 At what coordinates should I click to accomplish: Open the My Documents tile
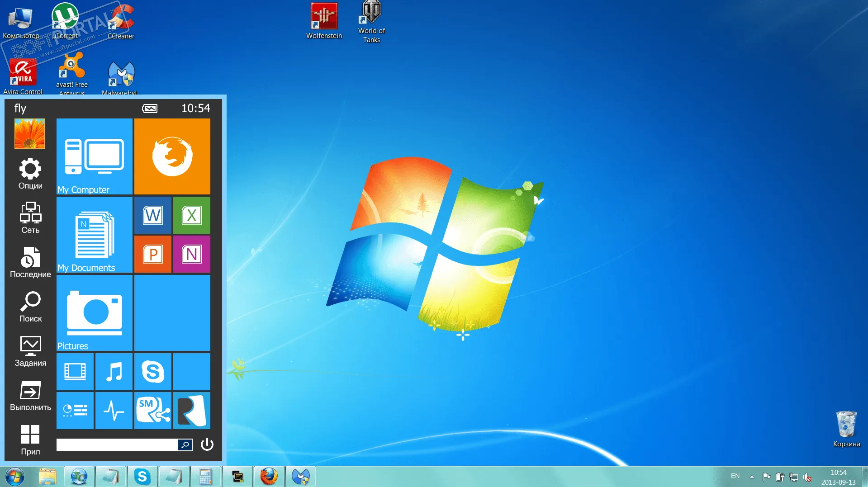[x=94, y=235]
